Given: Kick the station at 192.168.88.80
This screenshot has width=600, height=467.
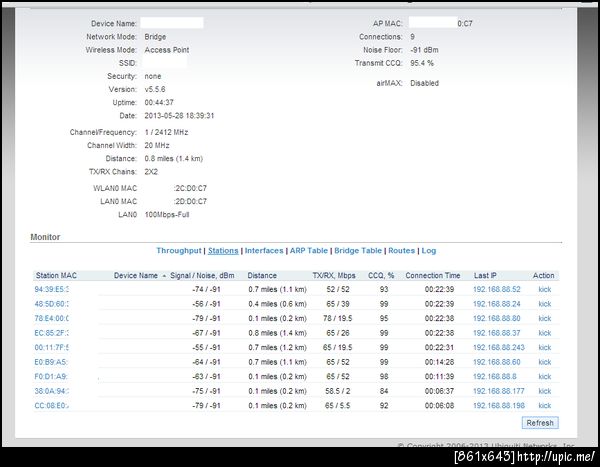Looking at the screenshot, I should pyautogui.click(x=545, y=318).
